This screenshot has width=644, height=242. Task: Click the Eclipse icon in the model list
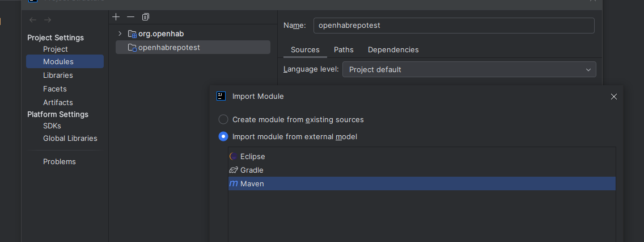tap(233, 156)
